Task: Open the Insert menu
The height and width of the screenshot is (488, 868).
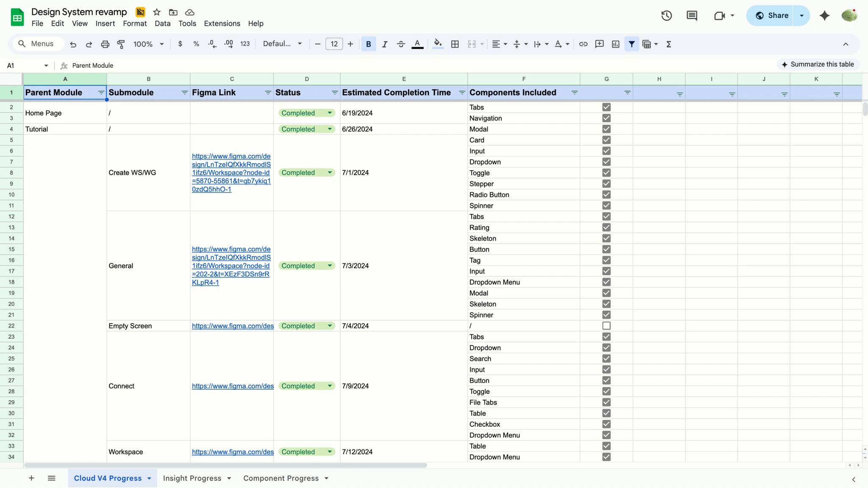Action: (x=105, y=23)
